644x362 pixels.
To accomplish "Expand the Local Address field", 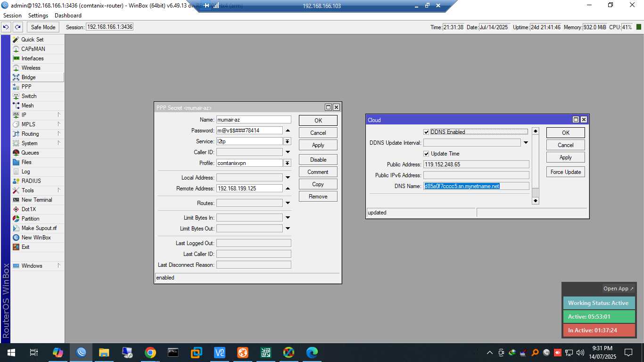I will [x=288, y=178].
